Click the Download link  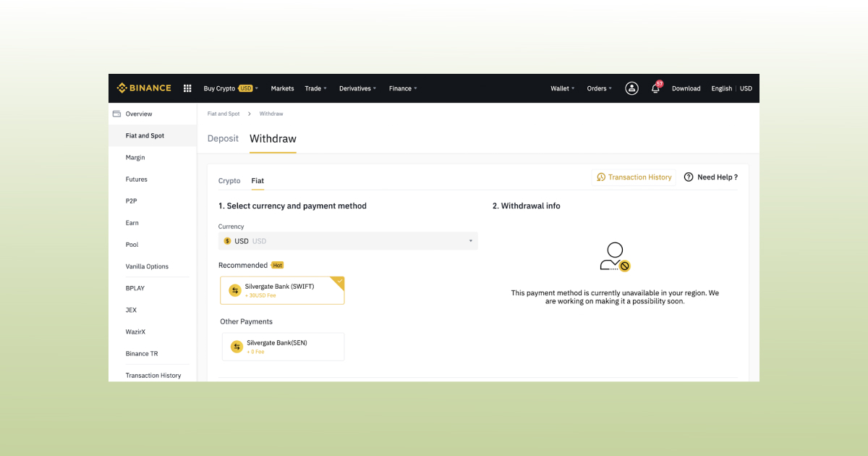(686, 88)
